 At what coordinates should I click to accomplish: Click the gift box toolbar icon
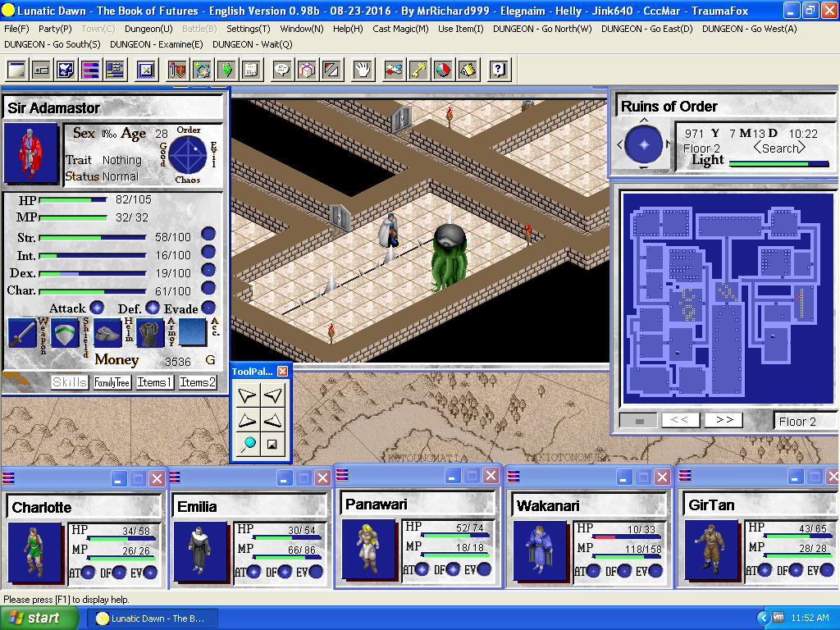[x=306, y=70]
